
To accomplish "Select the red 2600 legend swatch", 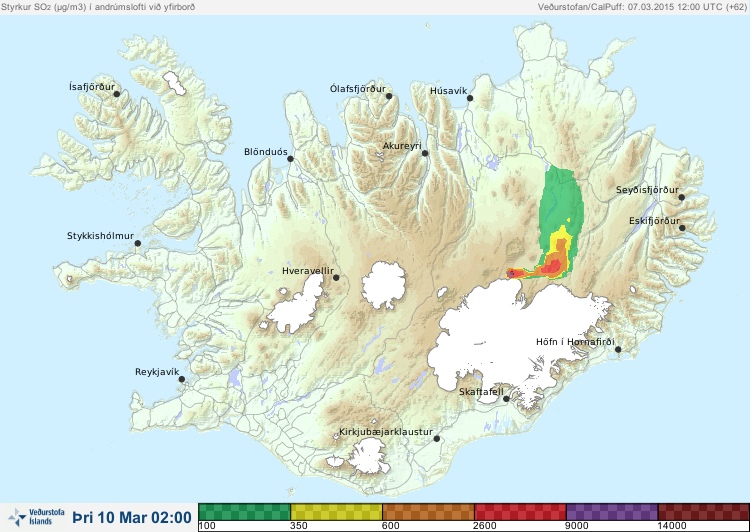I will click(x=520, y=512).
